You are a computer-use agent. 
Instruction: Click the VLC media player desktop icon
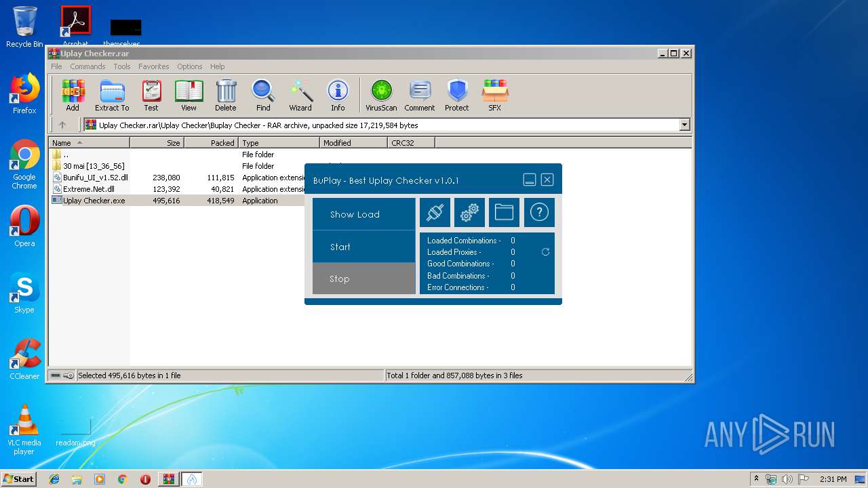tap(24, 429)
